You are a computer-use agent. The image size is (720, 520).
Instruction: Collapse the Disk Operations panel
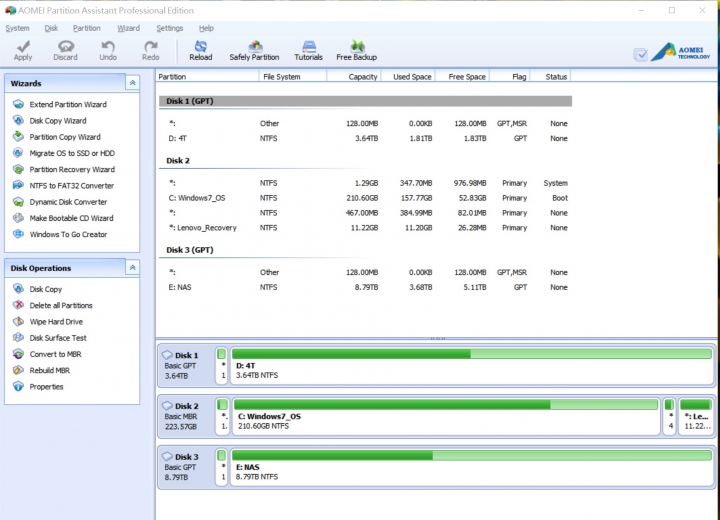click(x=132, y=268)
